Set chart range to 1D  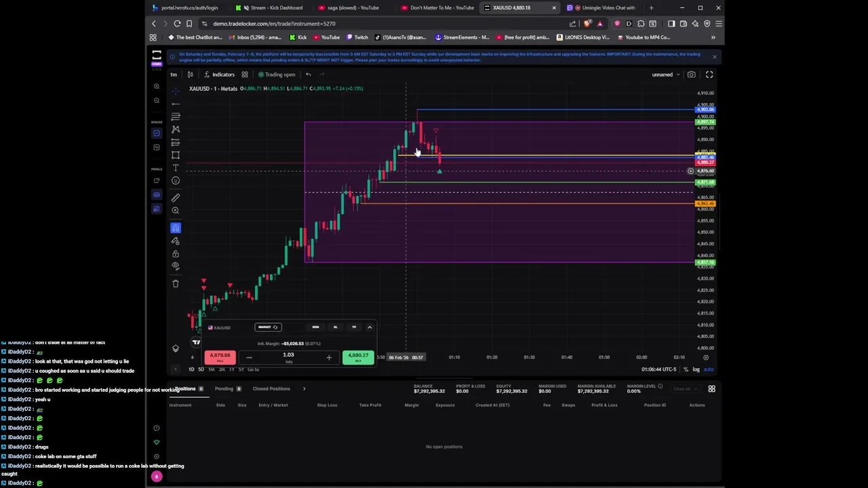(191, 369)
